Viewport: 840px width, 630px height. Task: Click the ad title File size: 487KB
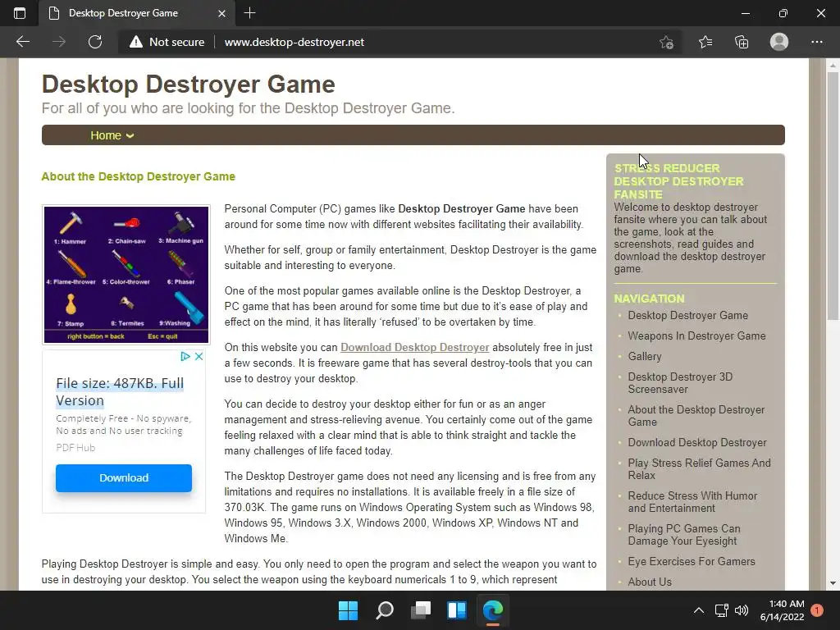click(120, 391)
